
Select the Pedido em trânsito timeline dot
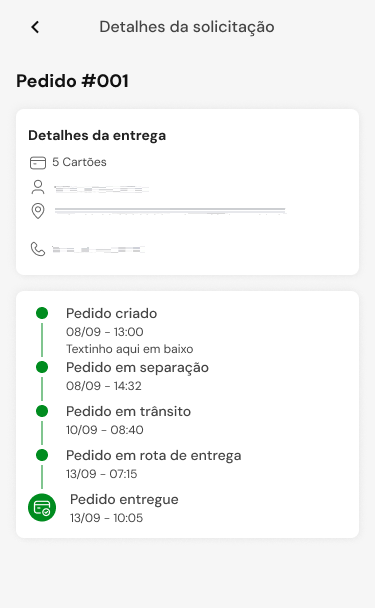click(x=42, y=411)
